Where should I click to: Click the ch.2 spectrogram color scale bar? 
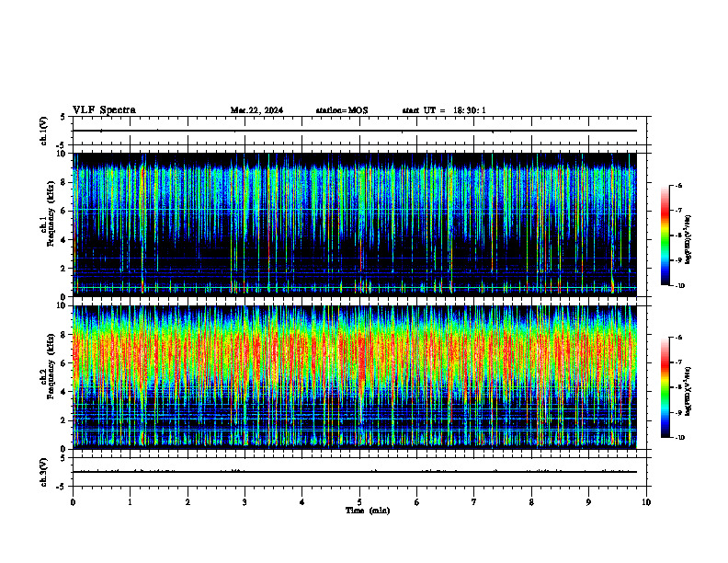[665, 387]
